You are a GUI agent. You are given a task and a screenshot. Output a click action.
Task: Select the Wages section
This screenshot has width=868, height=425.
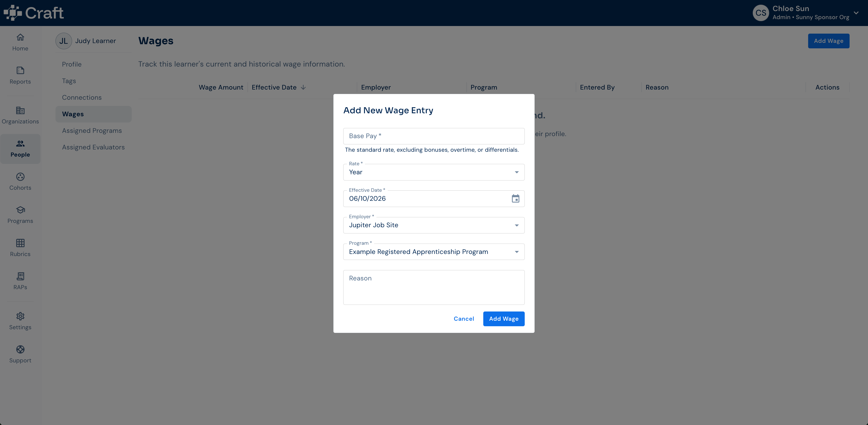(x=93, y=114)
